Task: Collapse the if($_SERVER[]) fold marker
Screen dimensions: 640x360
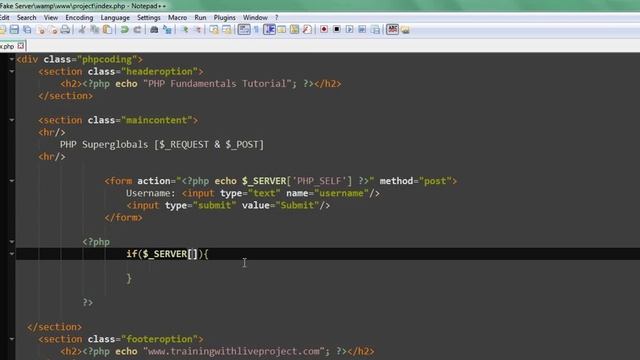Action: (12, 253)
